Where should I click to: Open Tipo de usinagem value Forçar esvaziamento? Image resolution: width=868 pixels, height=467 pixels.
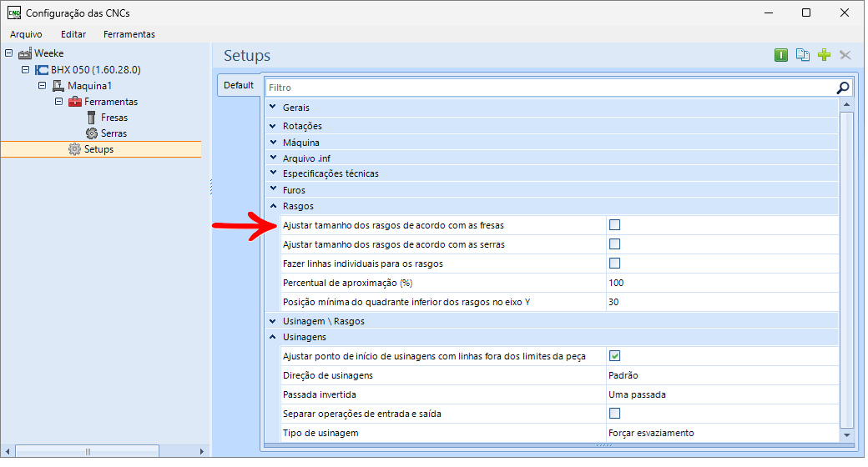pyautogui.click(x=722, y=433)
